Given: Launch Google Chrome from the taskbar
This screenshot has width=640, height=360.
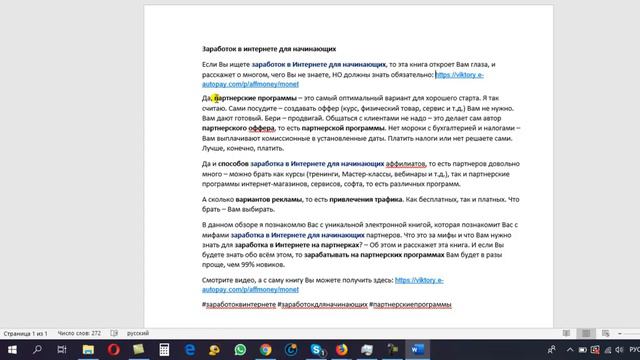Looking at the screenshot, I should coord(266,350).
